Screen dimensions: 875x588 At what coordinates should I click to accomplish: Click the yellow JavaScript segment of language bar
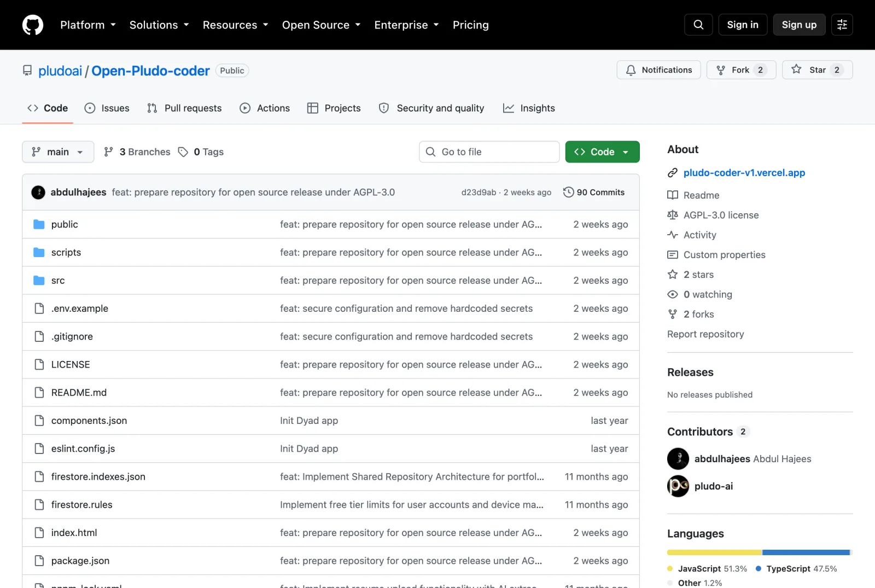714,552
